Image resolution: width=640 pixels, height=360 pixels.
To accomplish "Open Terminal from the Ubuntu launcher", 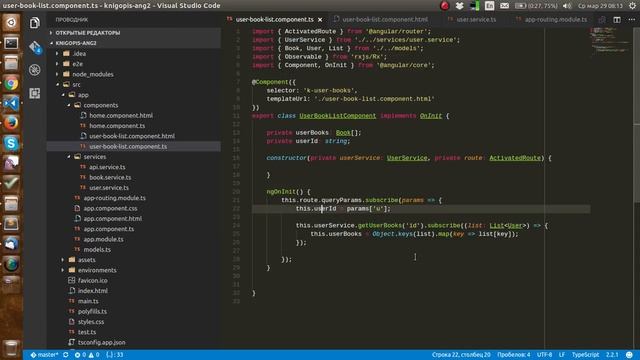I will pyautogui.click(x=11, y=42).
